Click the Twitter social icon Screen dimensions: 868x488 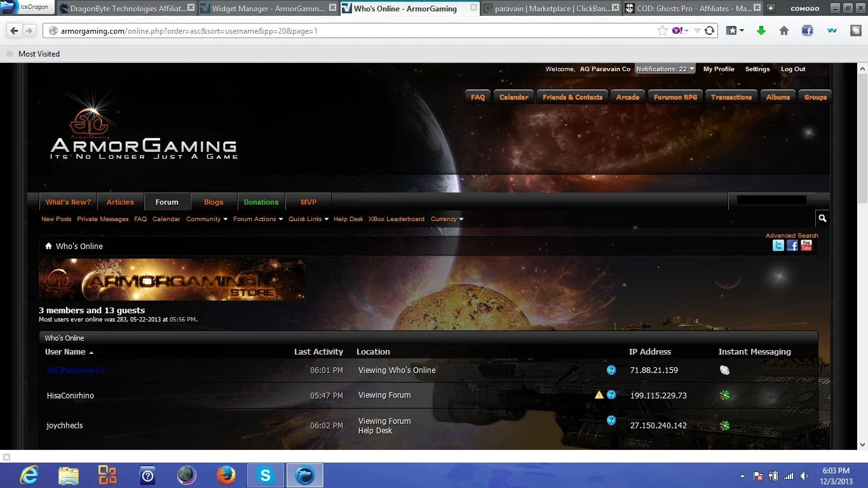[778, 246]
